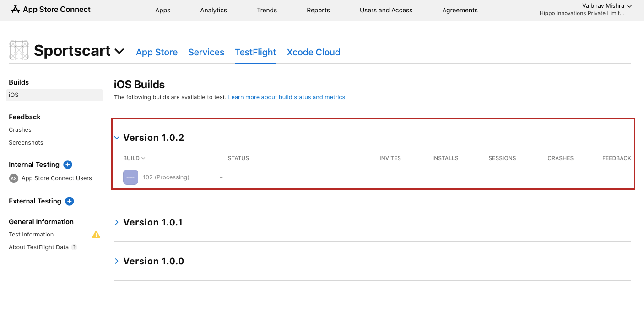Click the SESSIONS column header

(502, 158)
